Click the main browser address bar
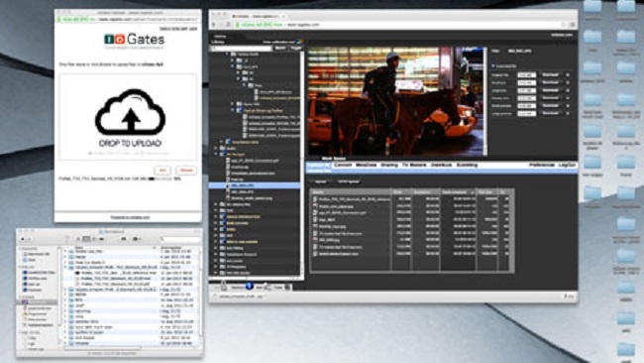644x363 pixels. tap(398, 25)
